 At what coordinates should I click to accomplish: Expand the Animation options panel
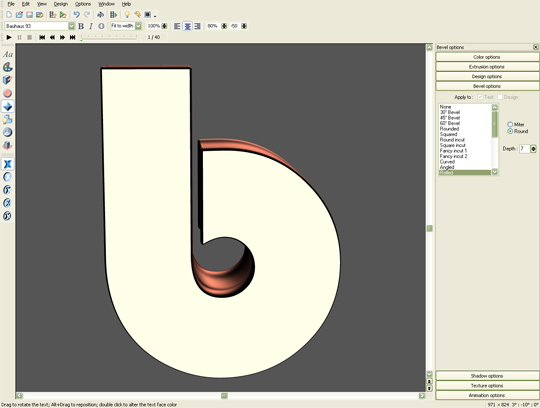[x=487, y=395]
